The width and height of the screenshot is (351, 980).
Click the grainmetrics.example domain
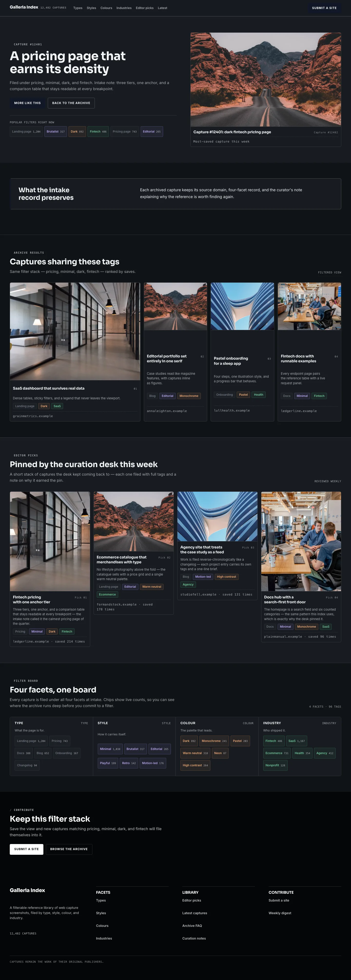(x=33, y=416)
